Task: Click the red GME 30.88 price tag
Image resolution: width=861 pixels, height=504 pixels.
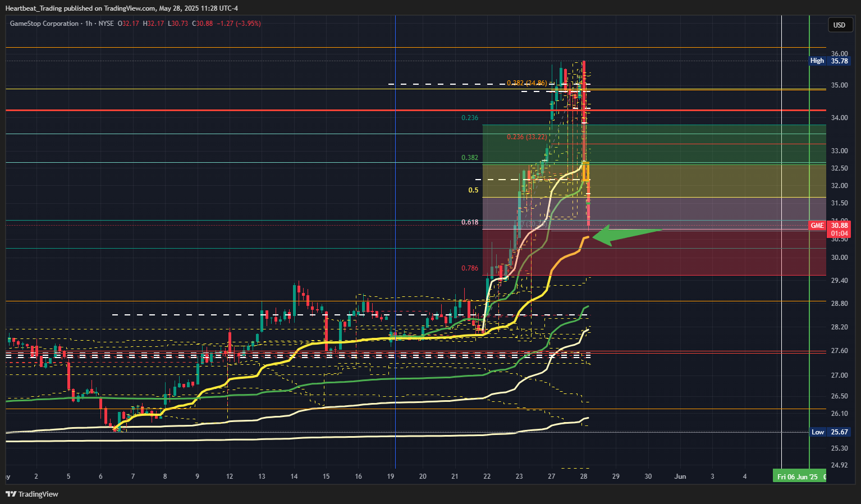Action: click(x=830, y=229)
